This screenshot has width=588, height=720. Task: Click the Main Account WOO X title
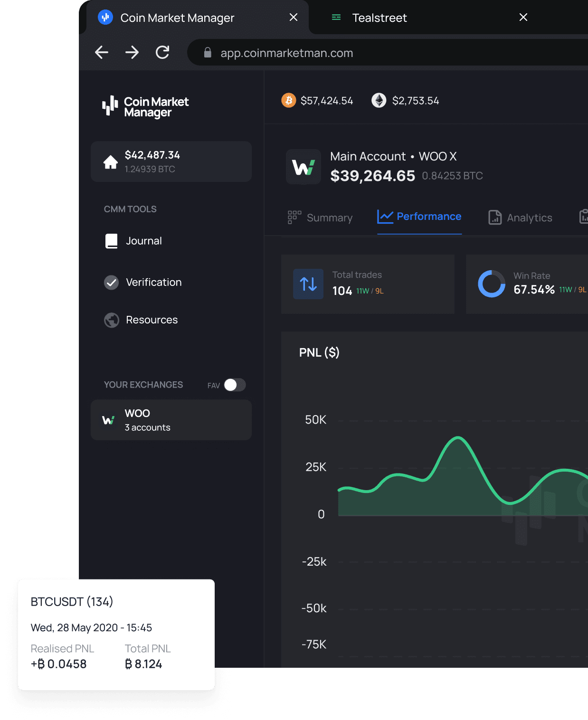[x=393, y=156]
